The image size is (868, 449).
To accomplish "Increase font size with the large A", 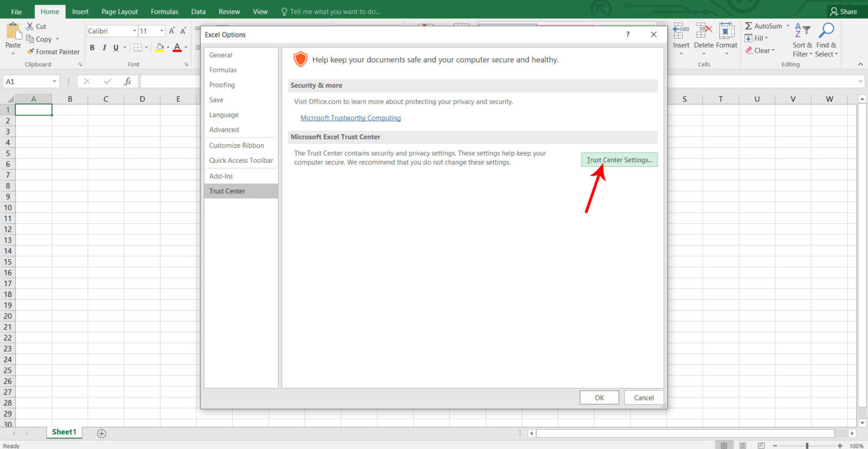I will [x=172, y=31].
